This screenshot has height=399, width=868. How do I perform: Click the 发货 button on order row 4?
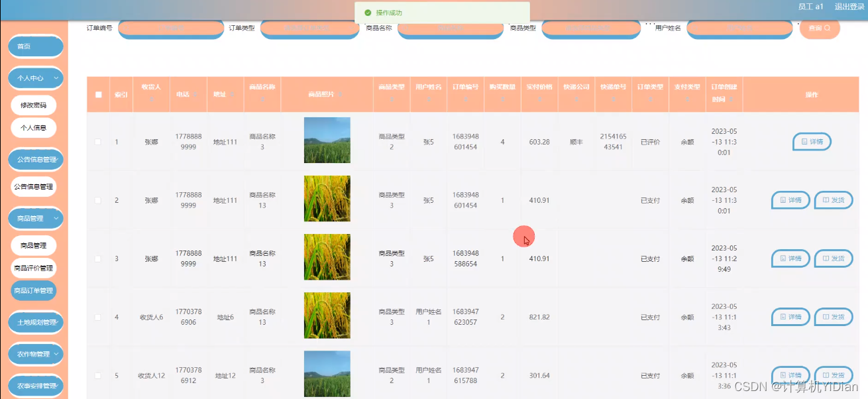(833, 317)
